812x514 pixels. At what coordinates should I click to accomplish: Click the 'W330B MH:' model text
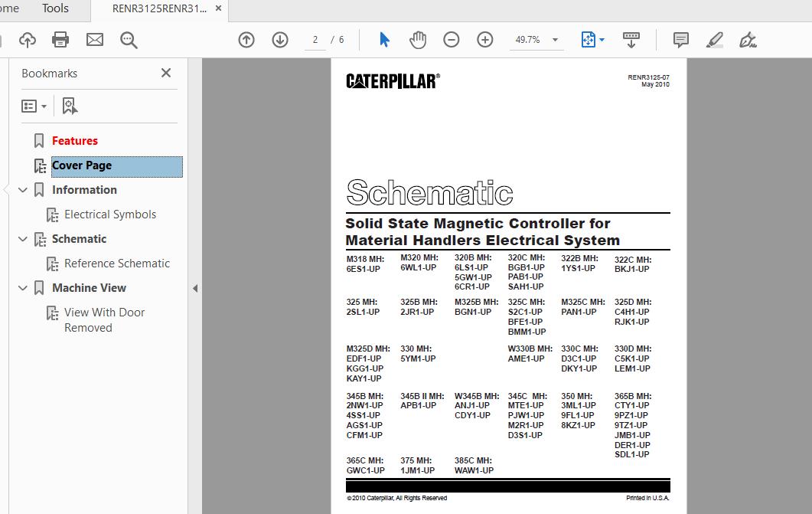(x=530, y=349)
